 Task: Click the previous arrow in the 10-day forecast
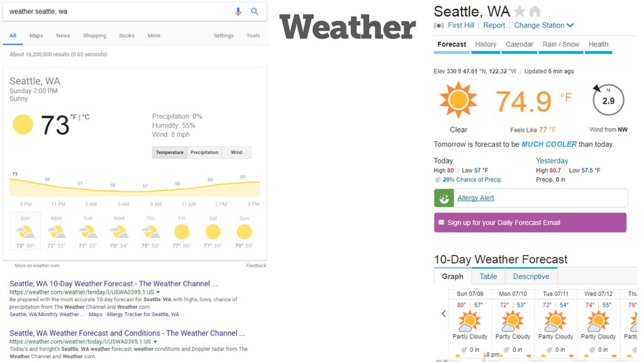[443, 314]
